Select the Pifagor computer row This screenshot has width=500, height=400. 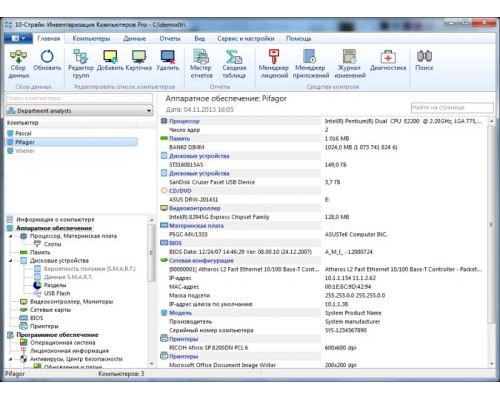[x=72, y=142]
